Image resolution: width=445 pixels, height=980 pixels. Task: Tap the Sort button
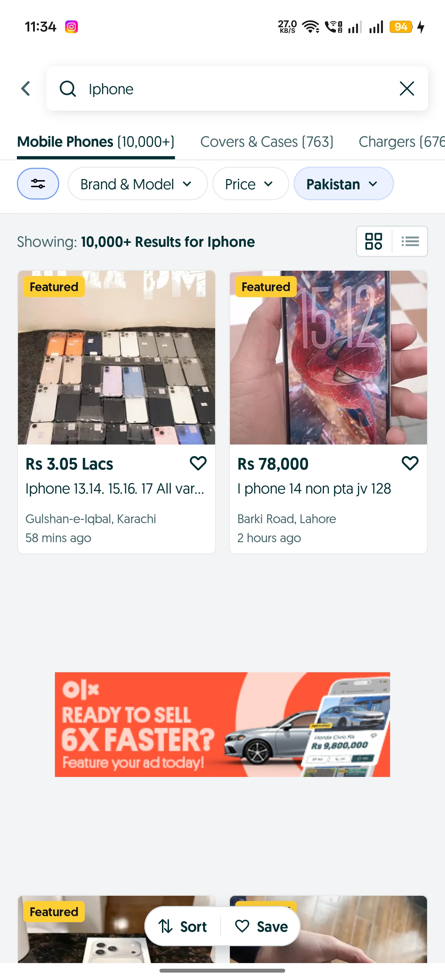[x=183, y=926]
